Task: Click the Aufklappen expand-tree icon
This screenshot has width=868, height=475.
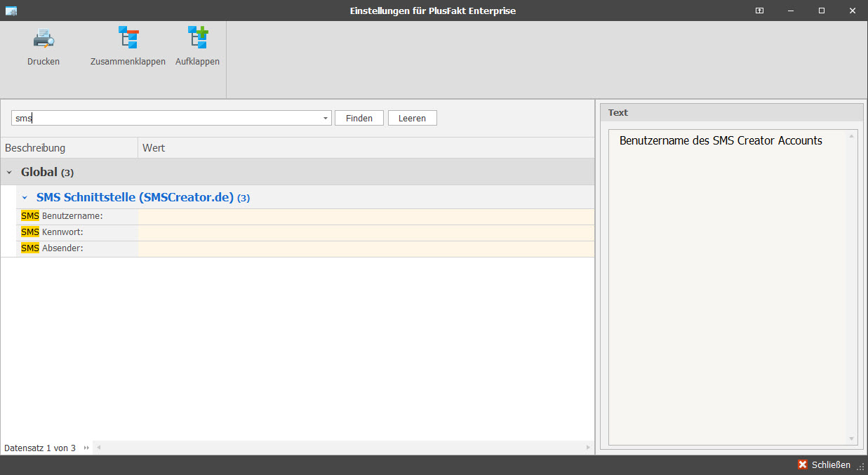Action: coord(198,38)
